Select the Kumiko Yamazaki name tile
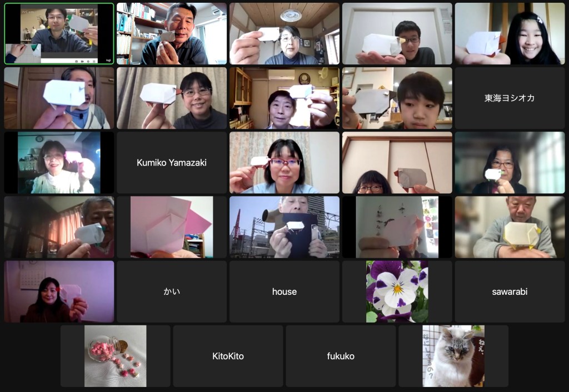 pyautogui.click(x=172, y=163)
